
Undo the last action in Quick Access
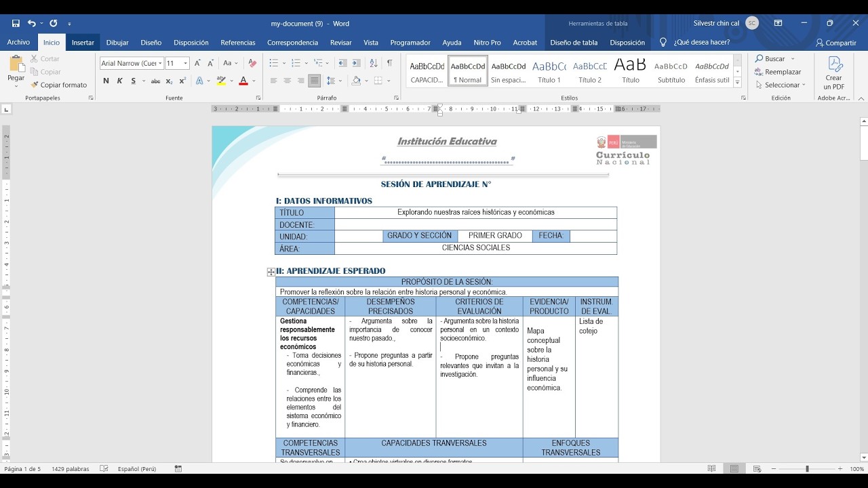31,23
